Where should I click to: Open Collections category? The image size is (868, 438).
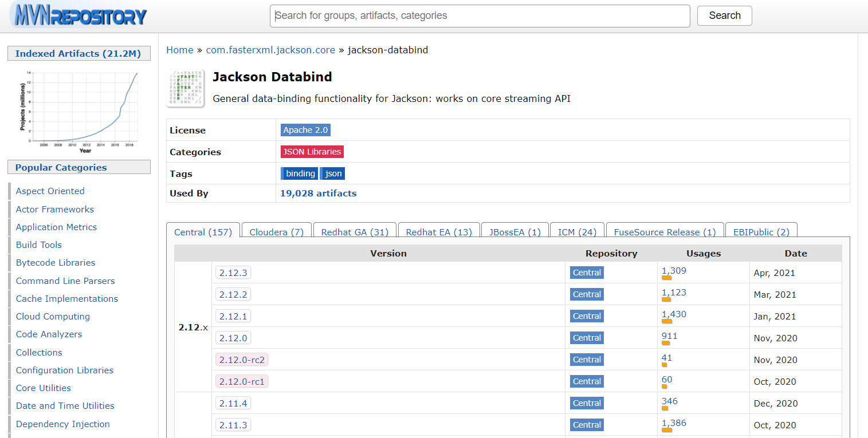(39, 353)
